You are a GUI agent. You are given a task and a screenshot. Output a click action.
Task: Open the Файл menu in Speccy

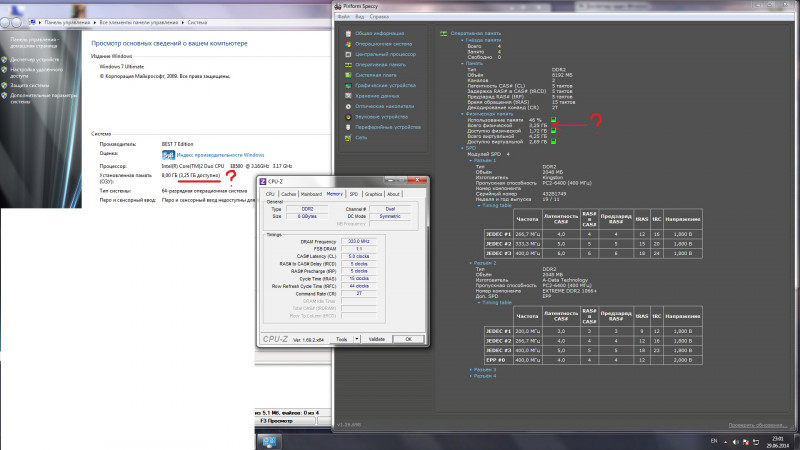click(344, 17)
